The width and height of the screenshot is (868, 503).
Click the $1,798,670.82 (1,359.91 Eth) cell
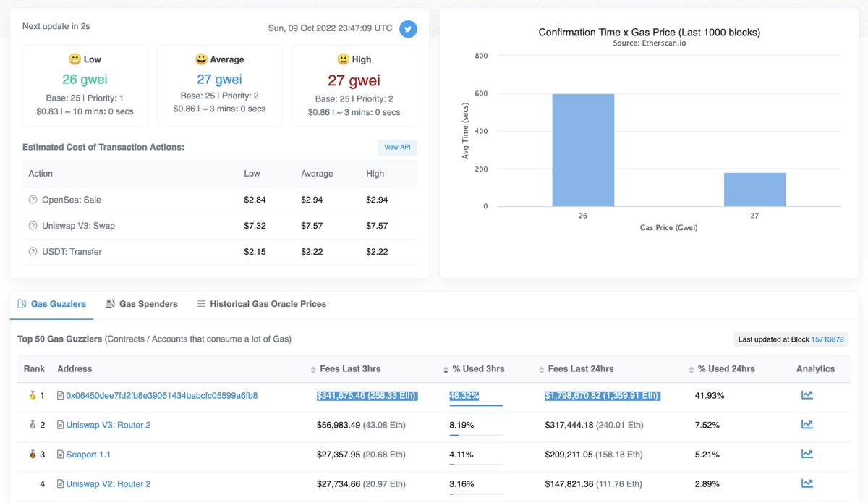(x=603, y=396)
